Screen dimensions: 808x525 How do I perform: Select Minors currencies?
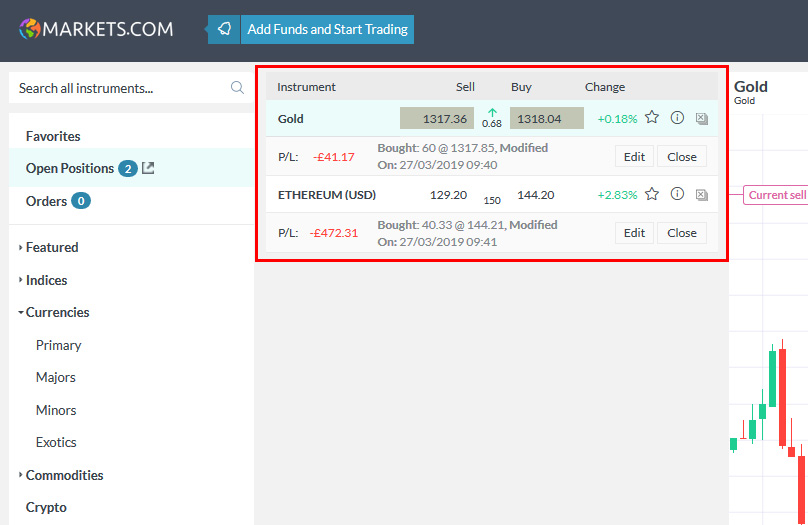[x=56, y=410]
